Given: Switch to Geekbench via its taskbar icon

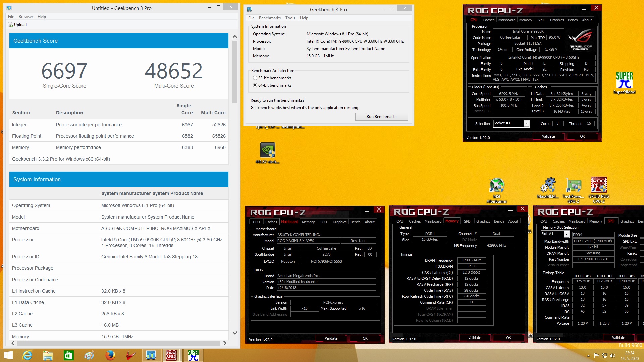Looking at the screenshot, I should pyautogui.click(x=151, y=355).
